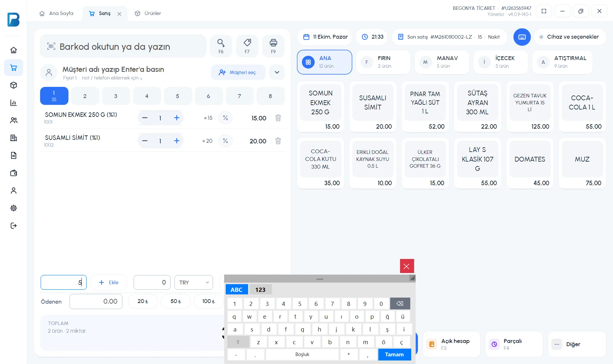Image resolution: width=613 pixels, height=364 pixels.
Task: Click the Ekle button
Action: point(109,283)
